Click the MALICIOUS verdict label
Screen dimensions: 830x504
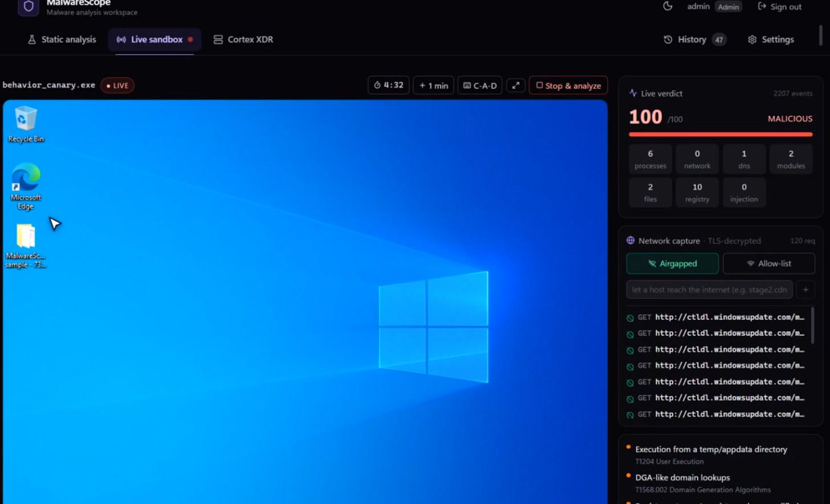[x=790, y=119]
